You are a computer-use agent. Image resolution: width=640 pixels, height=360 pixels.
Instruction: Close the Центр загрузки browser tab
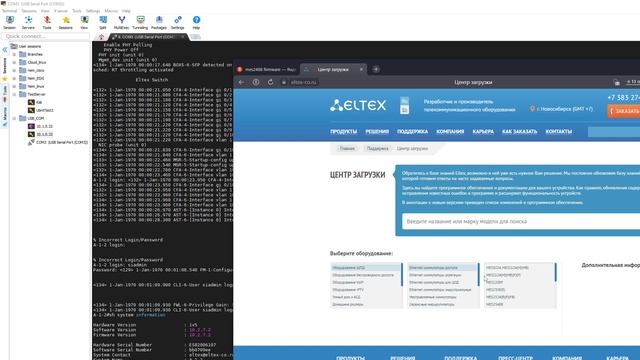pos(361,69)
